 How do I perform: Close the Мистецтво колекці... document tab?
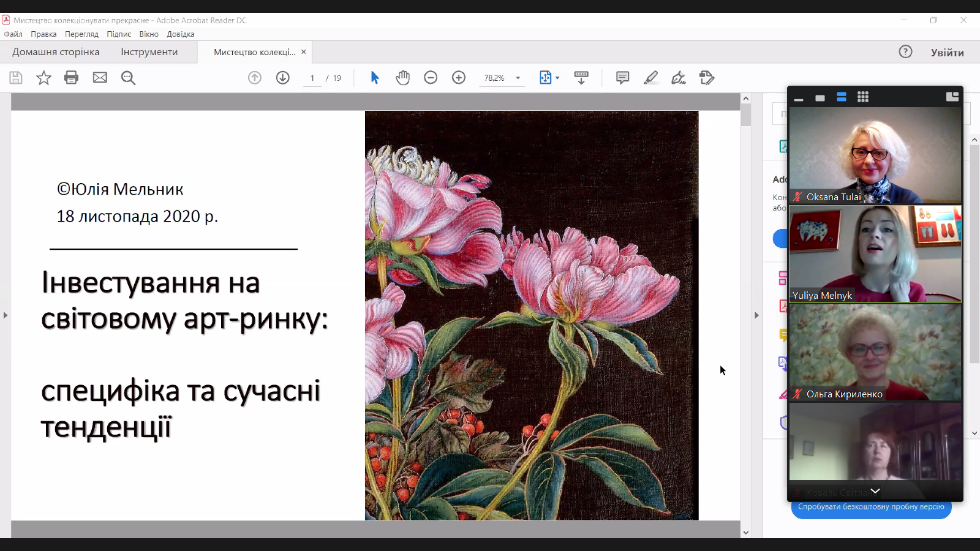(x=303, y=52)
